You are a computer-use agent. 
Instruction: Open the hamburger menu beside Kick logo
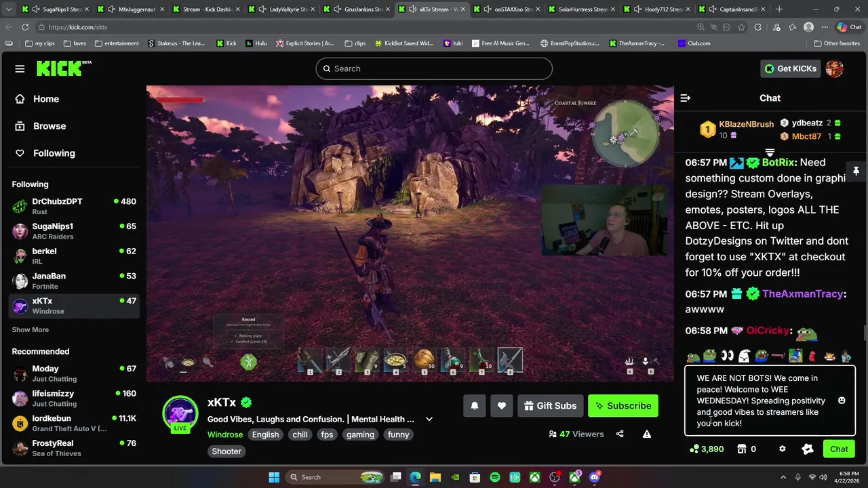pos(20,68)
